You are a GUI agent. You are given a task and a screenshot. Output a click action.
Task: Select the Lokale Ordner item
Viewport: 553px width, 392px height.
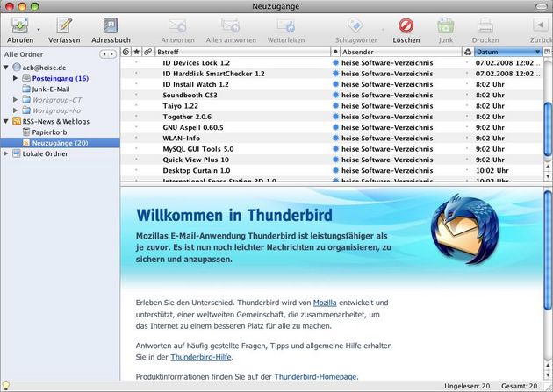pyautogui.click(x=45, y=153)
